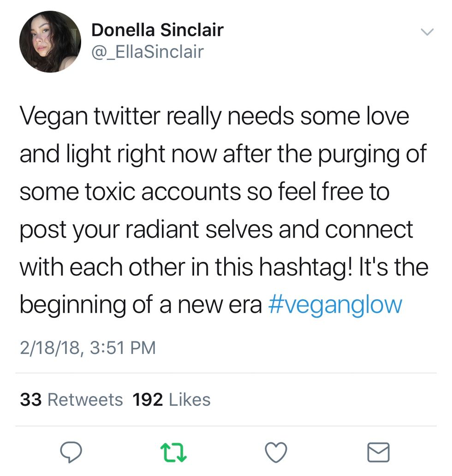Send tweet via envelope message icon
Viewport: 452px width, 476px height.
(x=378, y=452)
